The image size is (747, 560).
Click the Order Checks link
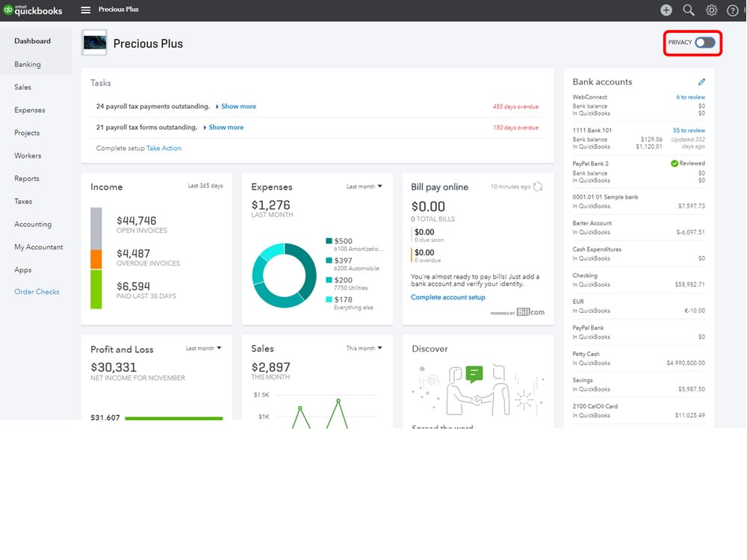point(37,292)
